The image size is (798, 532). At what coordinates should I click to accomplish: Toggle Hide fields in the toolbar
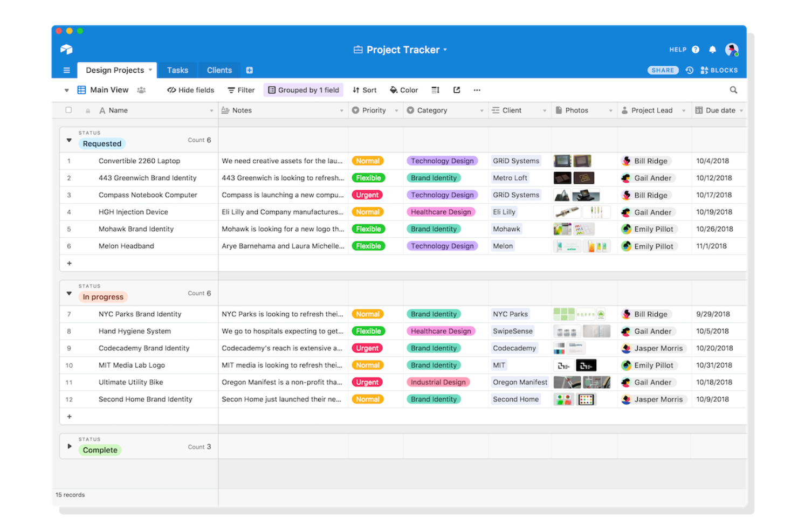pyautogui.click(x=190, y=90)
